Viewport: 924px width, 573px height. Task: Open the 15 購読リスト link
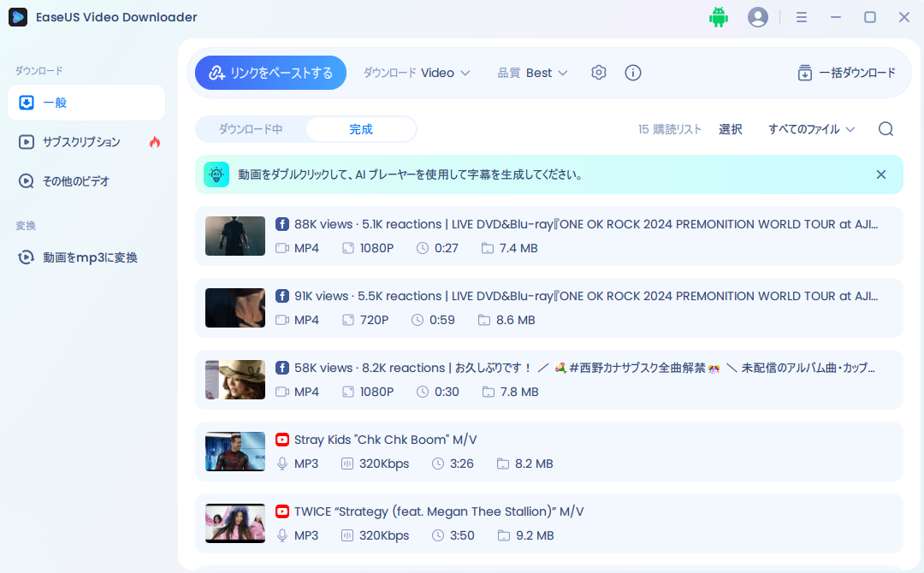[x=670, y=128]
